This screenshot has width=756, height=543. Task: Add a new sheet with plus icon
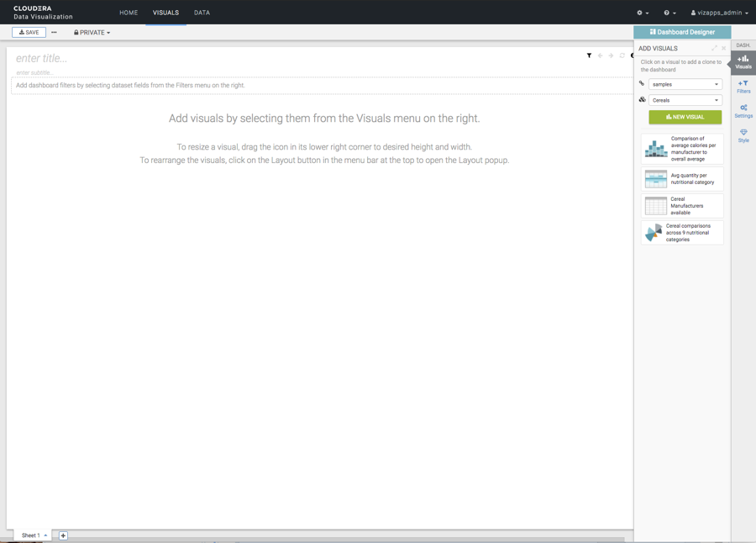pos(63,535)
